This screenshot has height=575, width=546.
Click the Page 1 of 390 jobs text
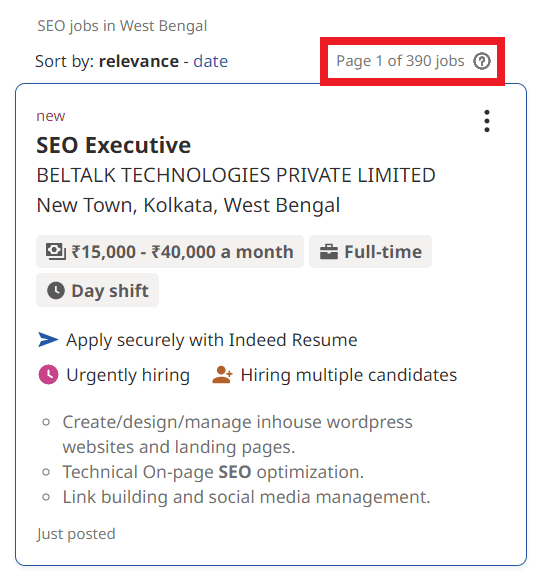tap(400, 61)
